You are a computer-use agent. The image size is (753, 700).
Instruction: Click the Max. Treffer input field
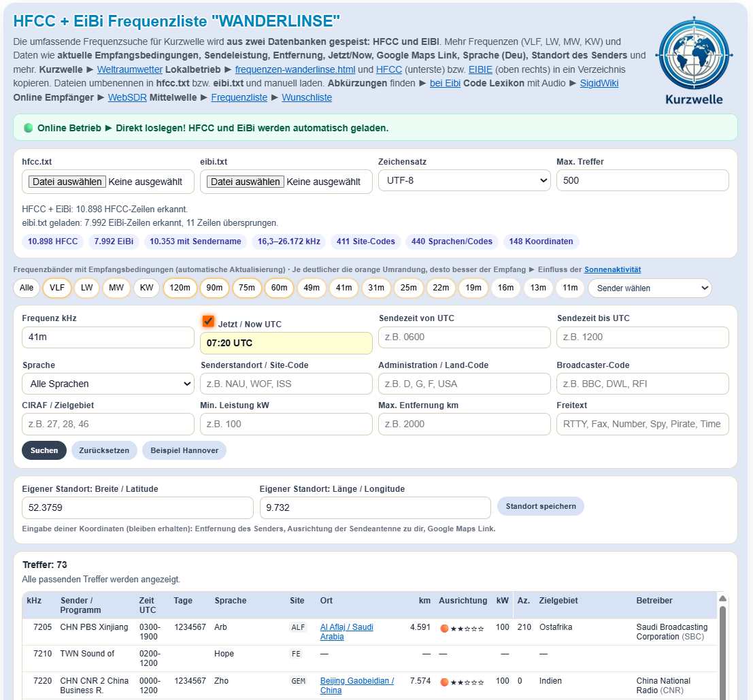(643, 180)
